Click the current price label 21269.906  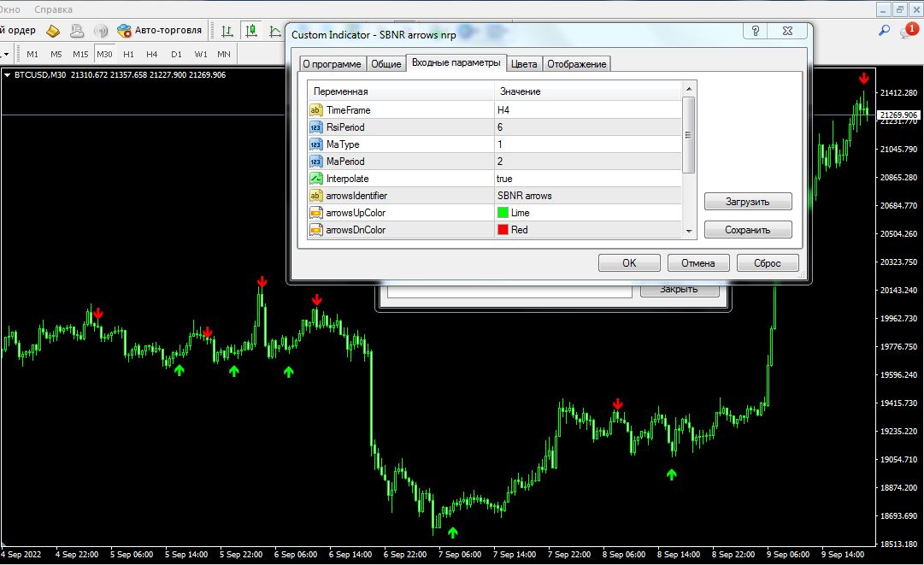(898, 115)
